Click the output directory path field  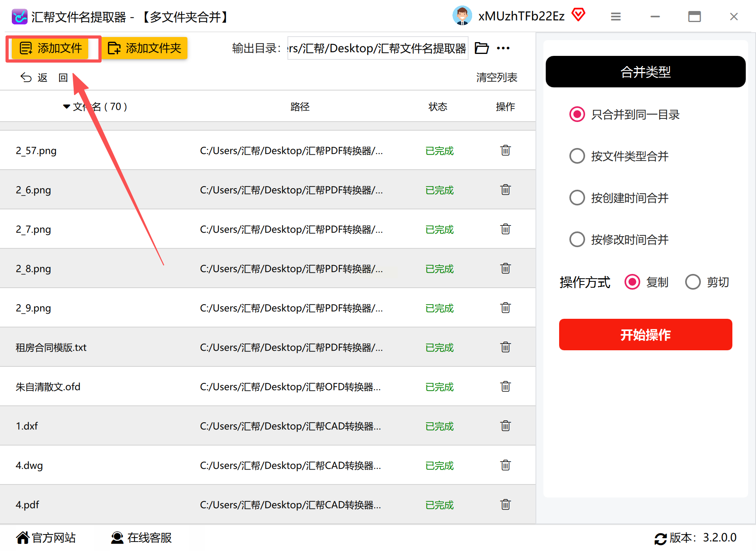point(377,48)
